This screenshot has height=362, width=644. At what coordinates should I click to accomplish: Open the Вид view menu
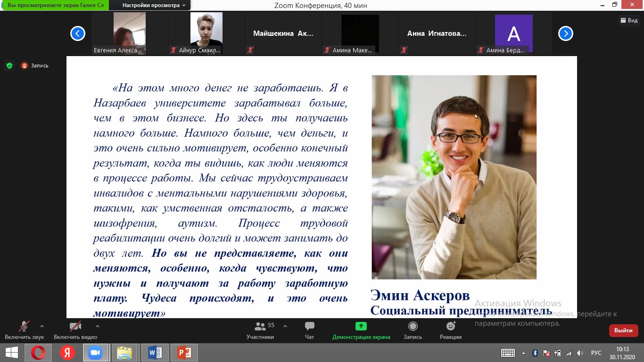click(628, 20)
